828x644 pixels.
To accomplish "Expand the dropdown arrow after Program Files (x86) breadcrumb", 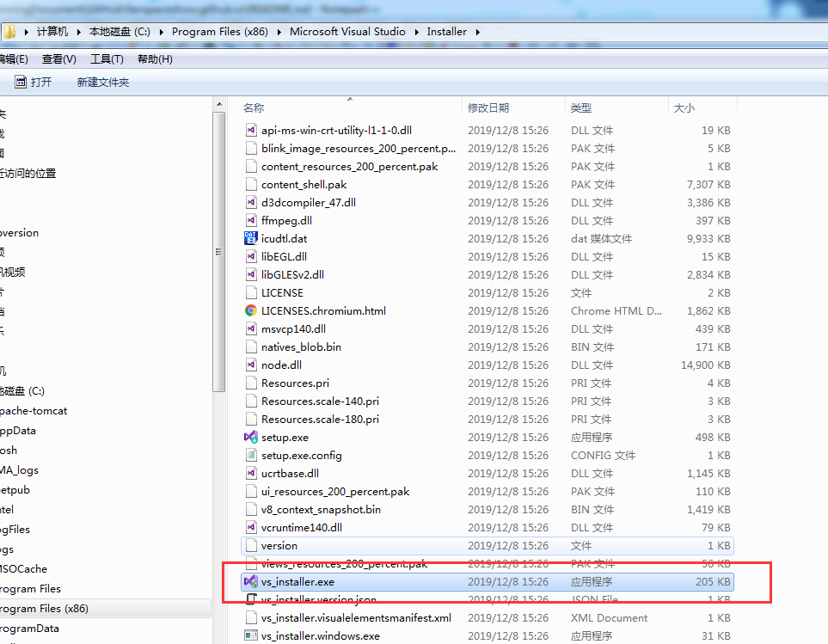I will (x=279, y=32).
